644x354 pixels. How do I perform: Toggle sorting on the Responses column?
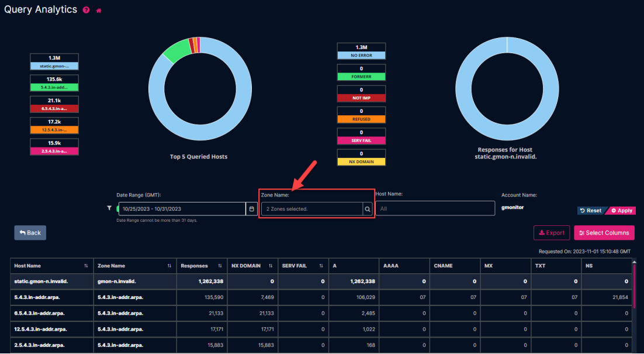click(x=219, y=265)
